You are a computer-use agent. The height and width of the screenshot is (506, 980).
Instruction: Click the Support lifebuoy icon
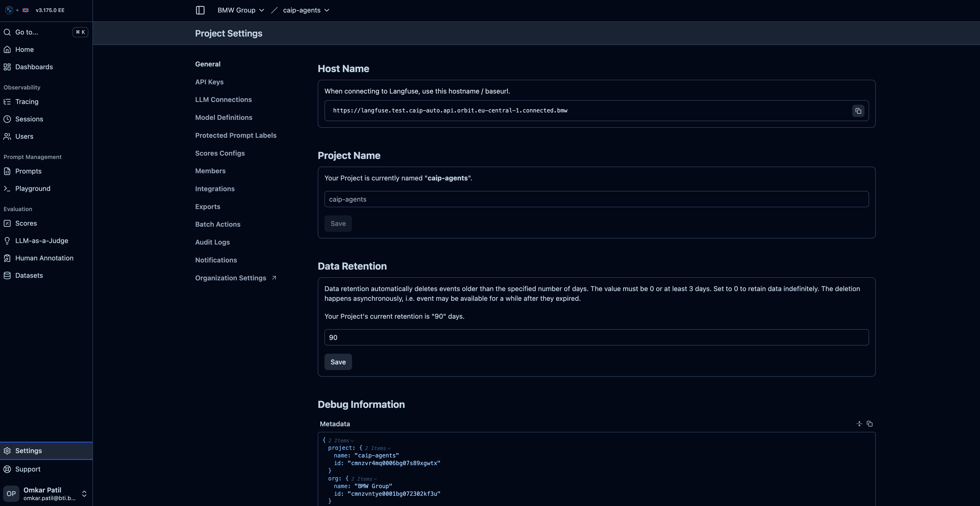pos(7,469)
